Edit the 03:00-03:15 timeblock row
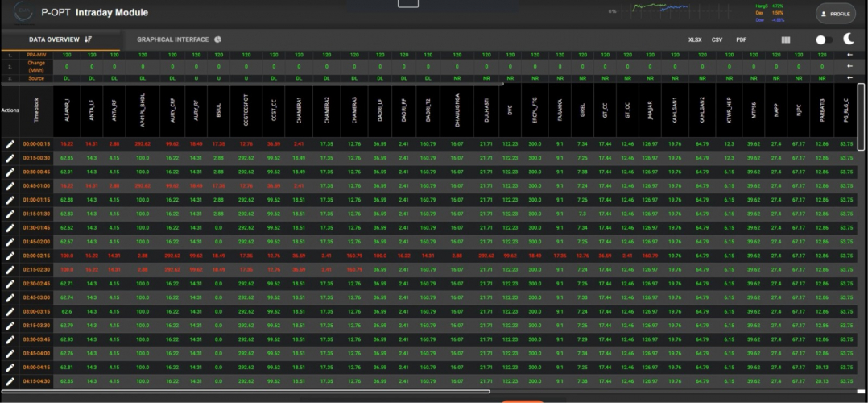 10,312
